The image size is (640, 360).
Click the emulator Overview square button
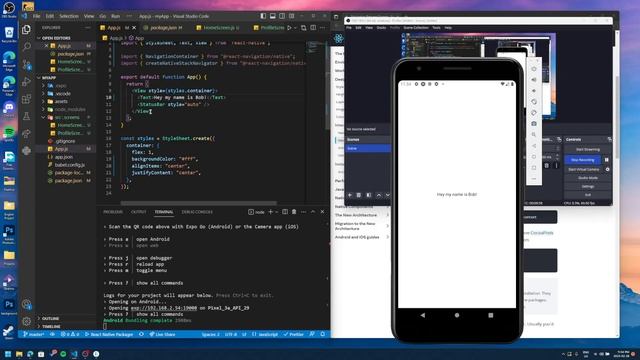491,315
